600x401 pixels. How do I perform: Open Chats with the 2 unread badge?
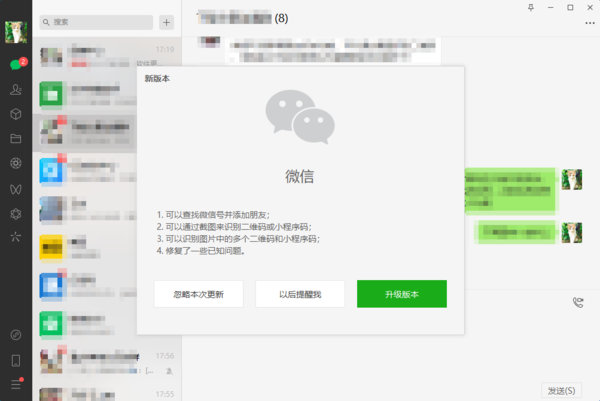coord(16,64)
